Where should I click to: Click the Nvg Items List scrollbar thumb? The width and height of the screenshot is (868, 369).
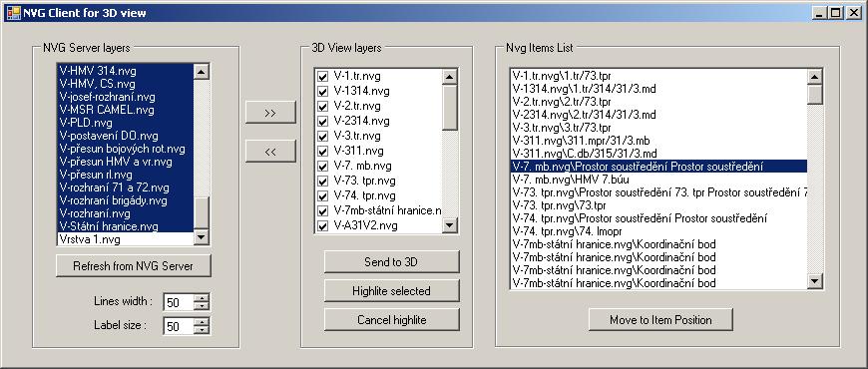[815, 94]
